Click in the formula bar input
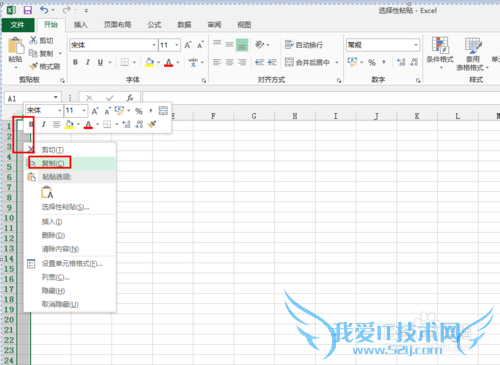The height and width of the screenshot is (365, 500). point(321,98)
